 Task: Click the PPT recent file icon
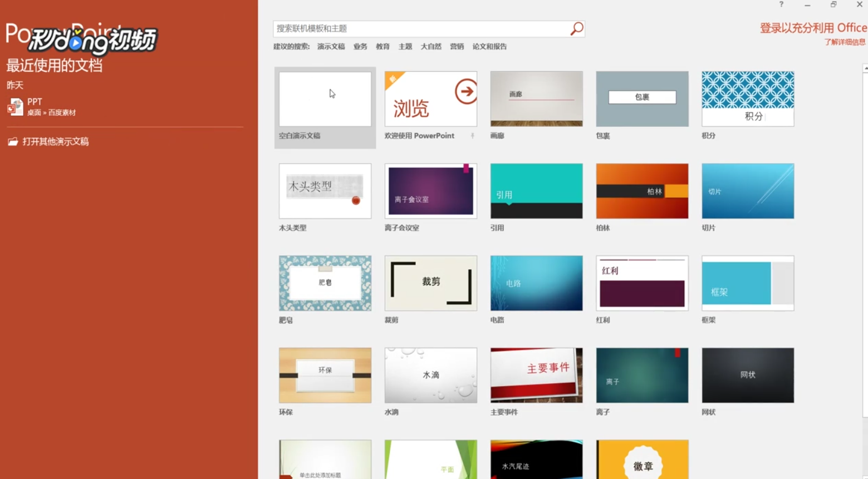[15, 106]
